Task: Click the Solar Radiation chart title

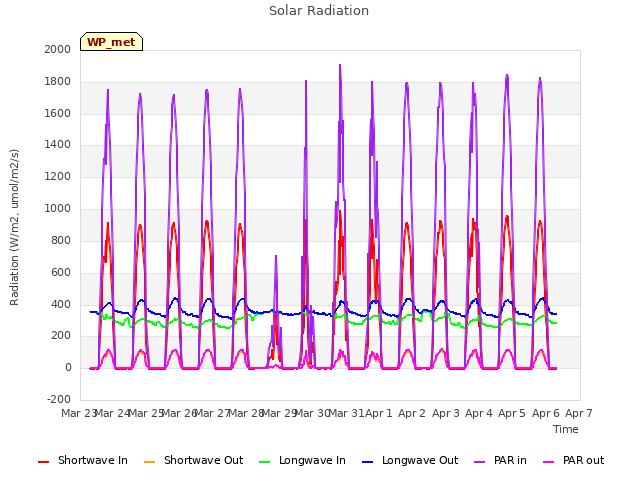Action: [x=319, y=11]
